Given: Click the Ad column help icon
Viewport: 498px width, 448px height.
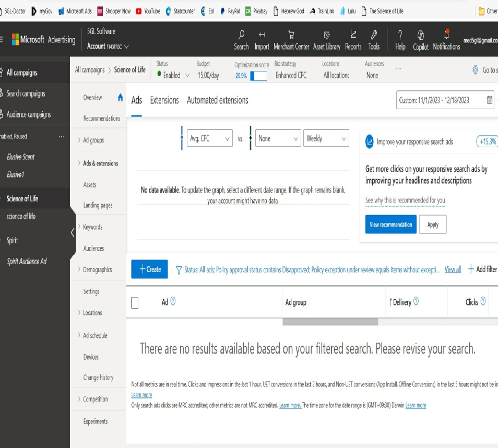Looking at the screenshot, I should [x=173, y=301].
